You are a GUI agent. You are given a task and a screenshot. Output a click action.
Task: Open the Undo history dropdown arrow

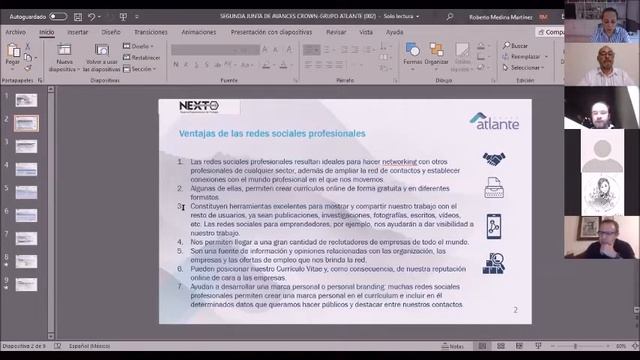click(x=99, y=17)
